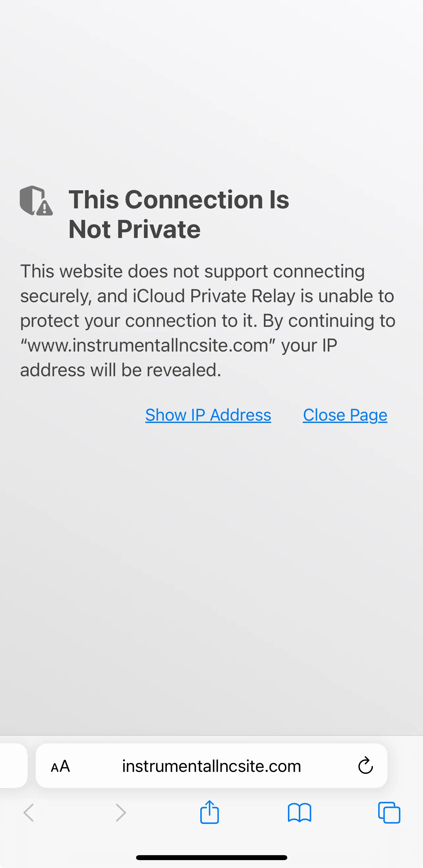Click the empty area above the warning heading

click(x=211, y=91)
